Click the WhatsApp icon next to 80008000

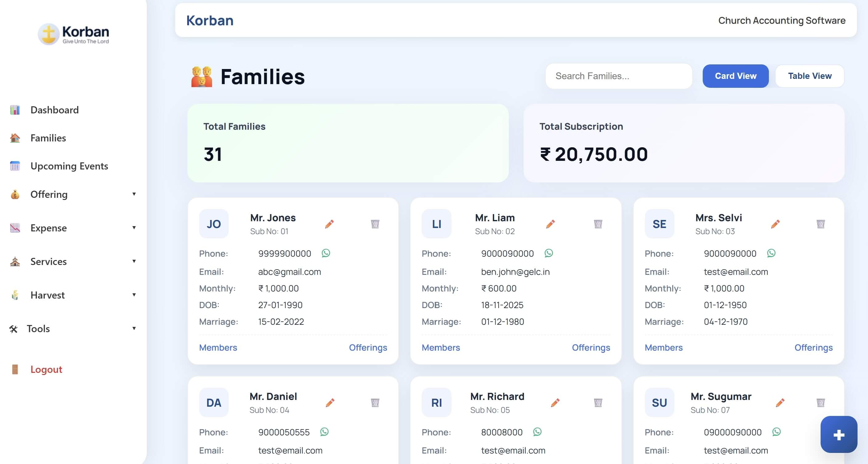click(537, 432)
